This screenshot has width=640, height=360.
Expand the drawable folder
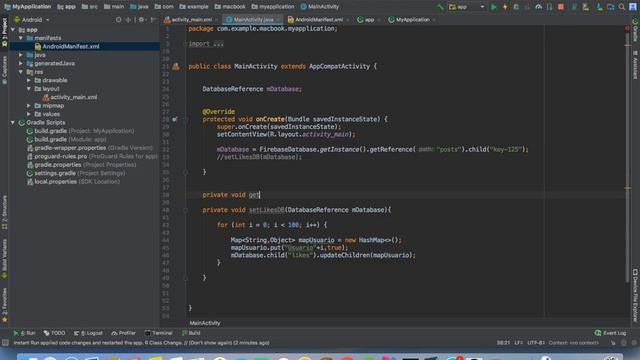29,80
